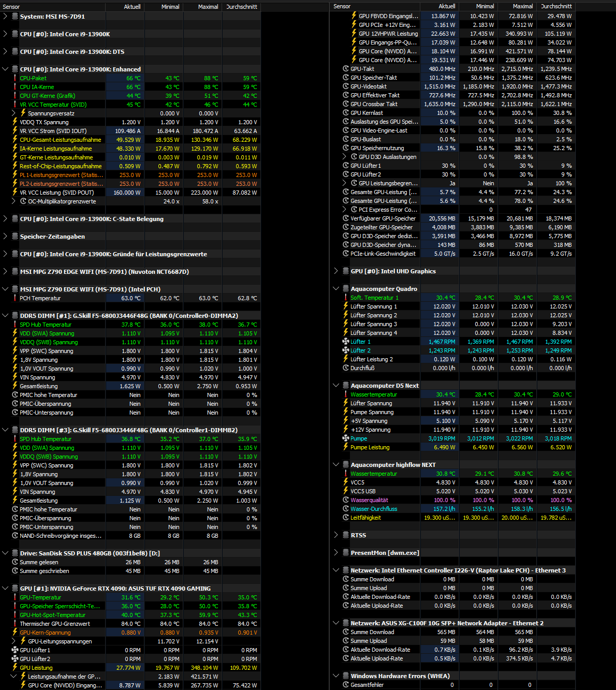Click the thermometer icon beside Soft. Temperatur 1
Viewport: 616px width, 690px height.
[346, 298]
